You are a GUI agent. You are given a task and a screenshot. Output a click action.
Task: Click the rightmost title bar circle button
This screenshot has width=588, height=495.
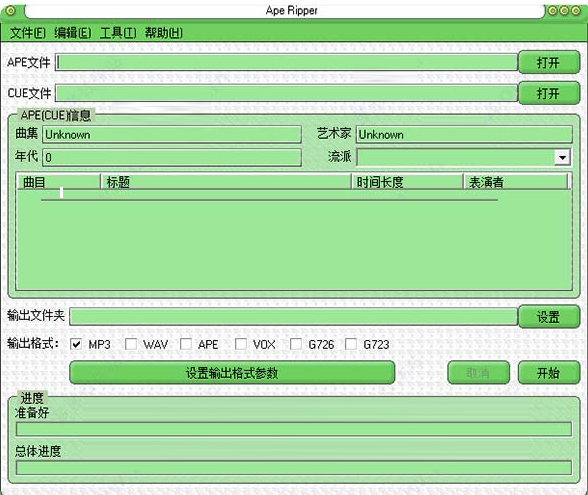pyautogui.click(x=576, y=10)
